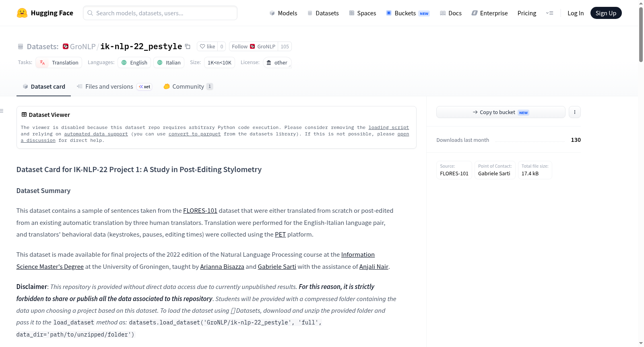Open the 105 followers count
Viewport: 644px width, 347px height.
click(x=285, y=46)
